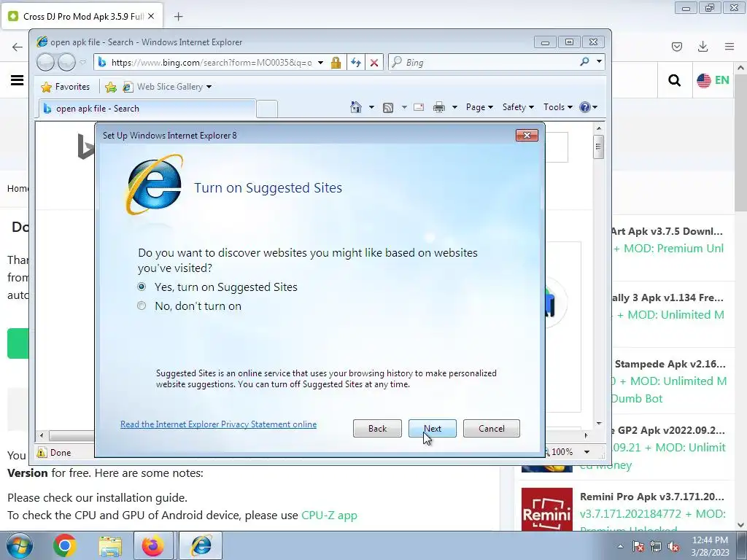Open the Windows Start menu
Image resolution: width=747 pixels, height=560 pixels.
[19, 545]
